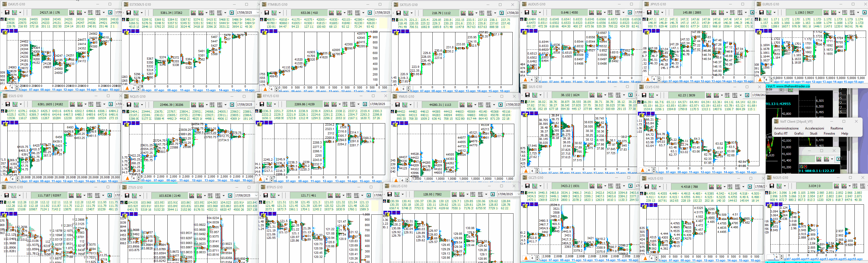This screenshot has height=263, width=868.
Task: Click the floppy-disk save icon in ZTU5 window
Action: click(x=127, y=196)
